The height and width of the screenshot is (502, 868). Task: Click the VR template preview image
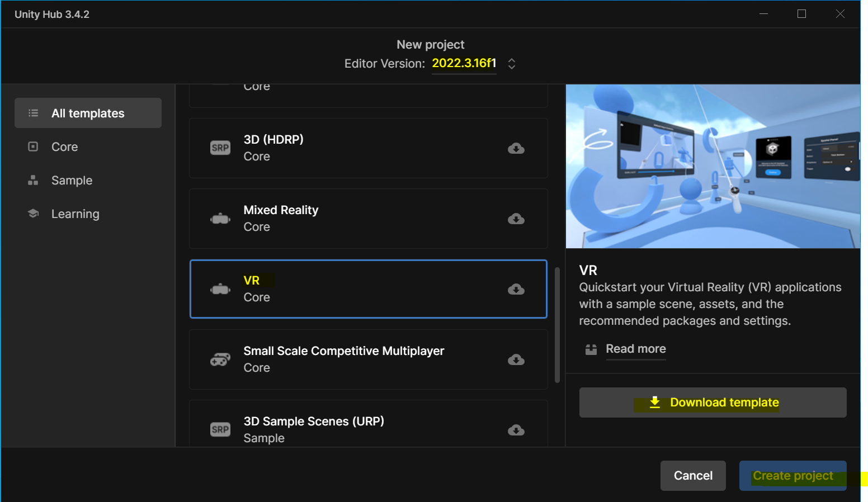pos(713,166)
